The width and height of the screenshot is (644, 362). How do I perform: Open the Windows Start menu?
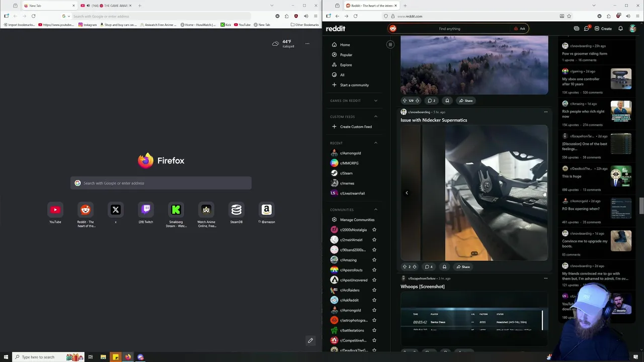(6, 357)
